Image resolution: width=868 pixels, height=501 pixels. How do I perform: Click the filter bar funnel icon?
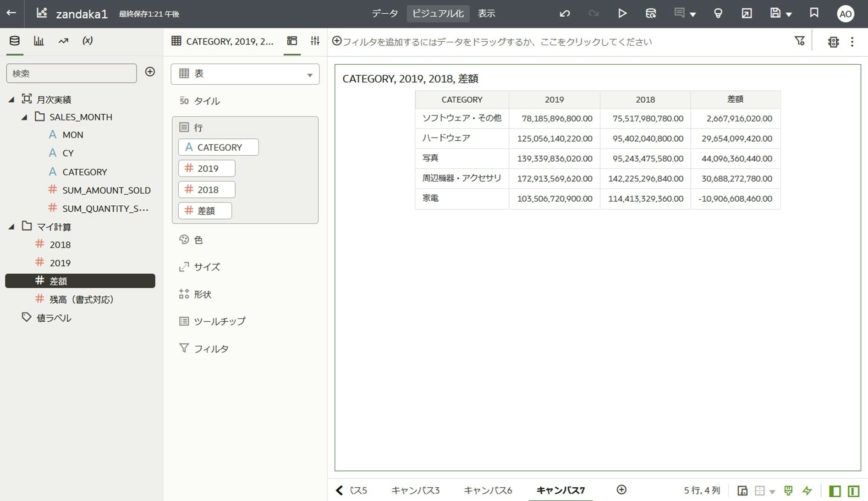[799, 41]
